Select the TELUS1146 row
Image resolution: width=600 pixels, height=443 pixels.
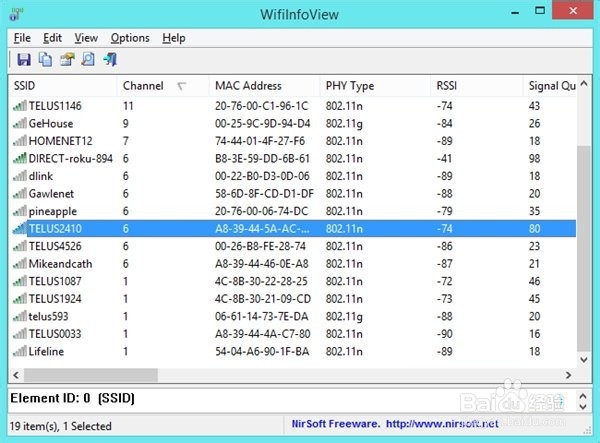point(293,106)
